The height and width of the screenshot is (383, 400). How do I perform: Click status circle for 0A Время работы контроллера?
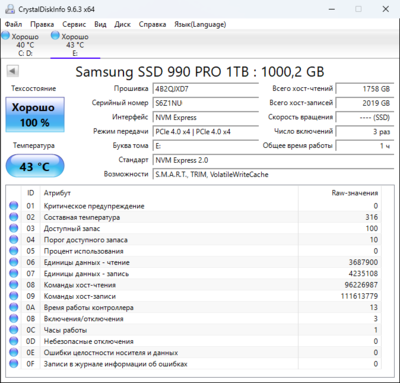click(x=14, y=307)
